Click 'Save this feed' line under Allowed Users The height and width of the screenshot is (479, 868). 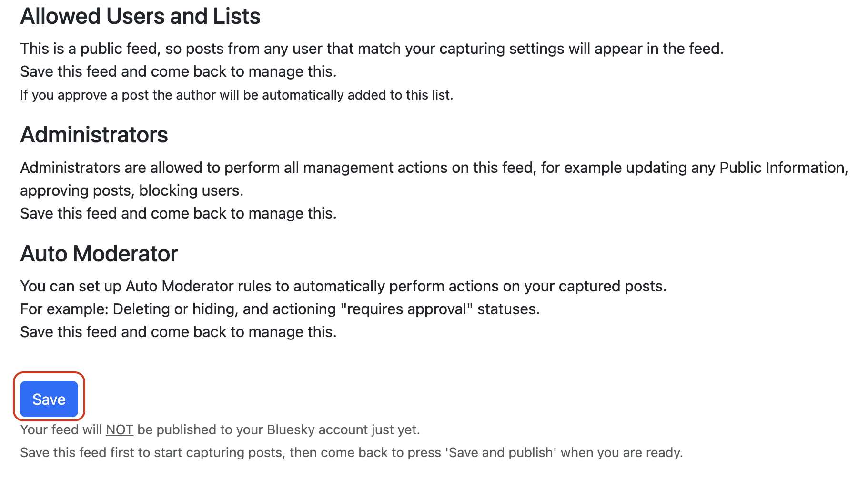[179, 71]
